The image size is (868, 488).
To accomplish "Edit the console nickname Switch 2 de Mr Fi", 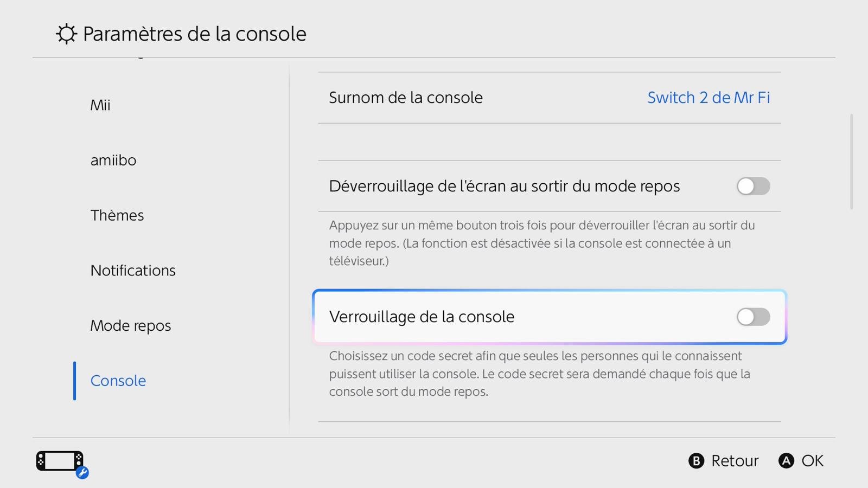I will [709, 98].
